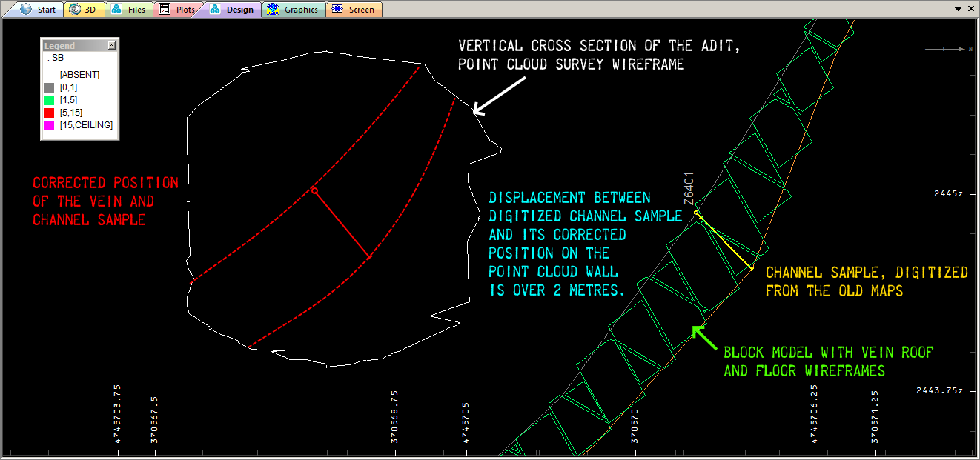Click the Design tab icon
Screen dimensions: 980x460
[215, 10]
